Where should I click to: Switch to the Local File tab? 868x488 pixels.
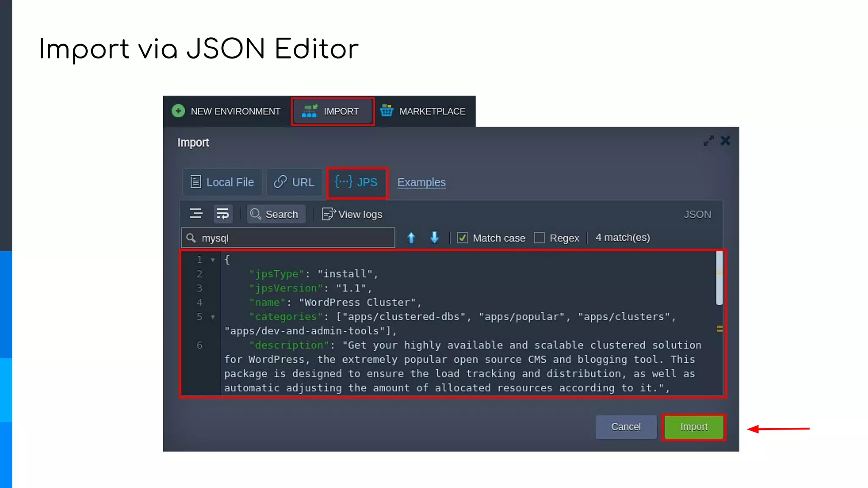tap(222, 182)
